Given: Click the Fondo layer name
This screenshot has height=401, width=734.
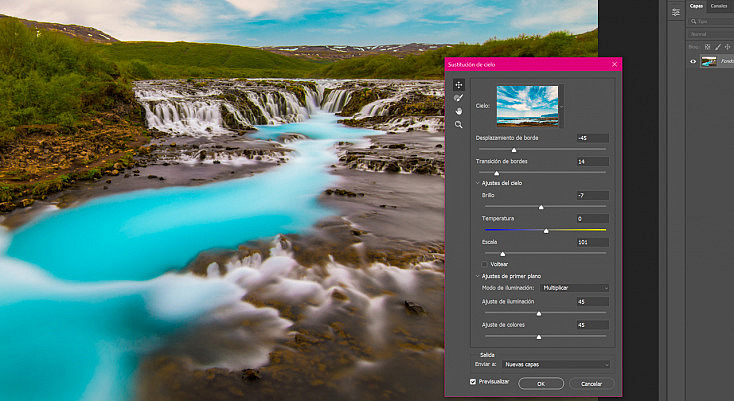Looking at the screenshot, I should coord(727,61).
